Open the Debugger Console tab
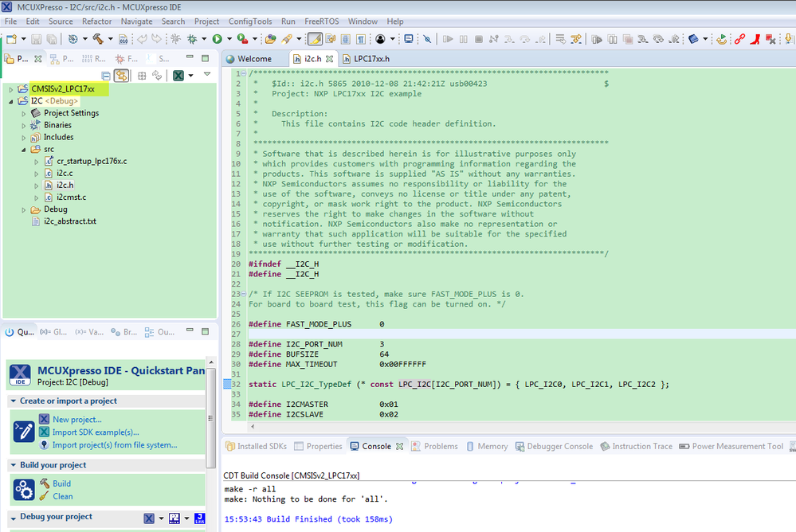796x532 pixels. point(554,446)
